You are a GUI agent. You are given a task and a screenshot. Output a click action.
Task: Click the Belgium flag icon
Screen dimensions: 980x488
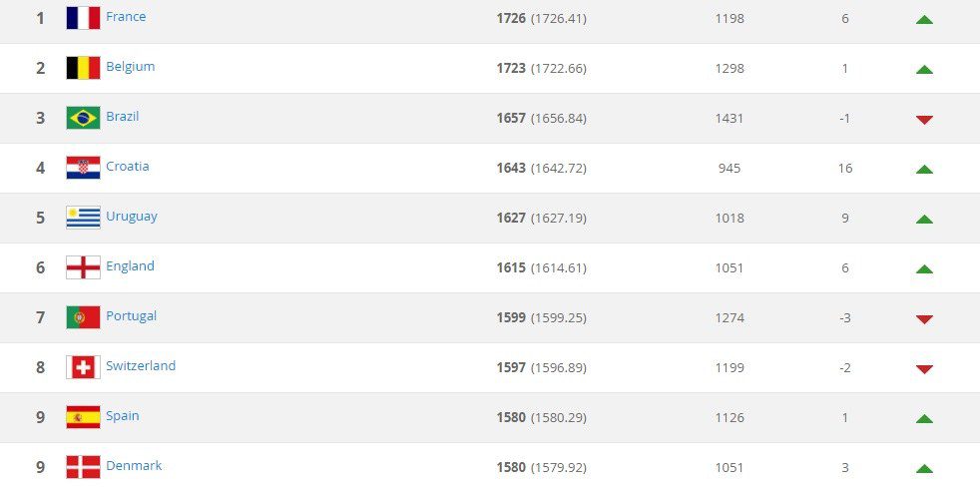coord(83,68)
